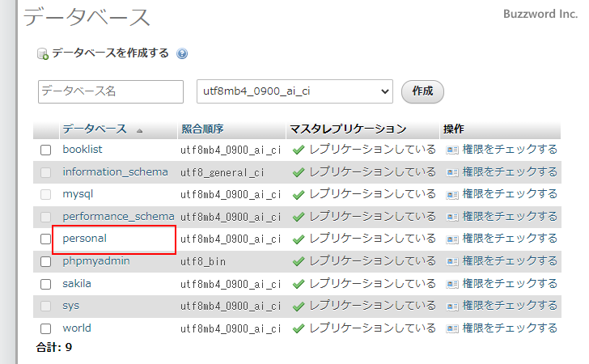Click the privileges icon in the sys row

point(452,307)
